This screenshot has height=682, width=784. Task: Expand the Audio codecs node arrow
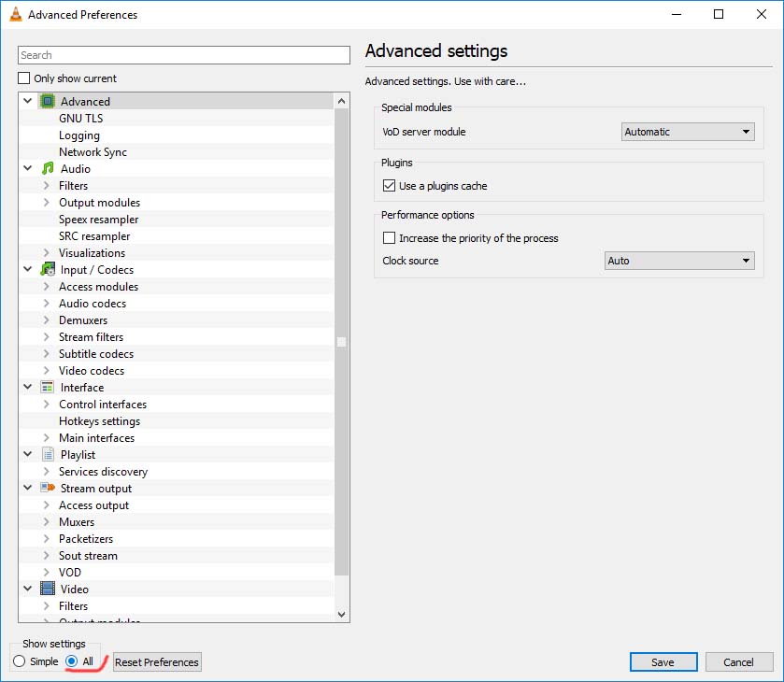(47, 304)
